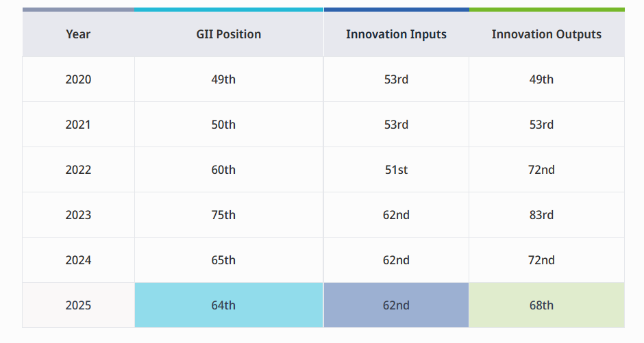644x343 pixels.
Task: Select the Innovation Inputs header
Action: (x=396, y=34)
